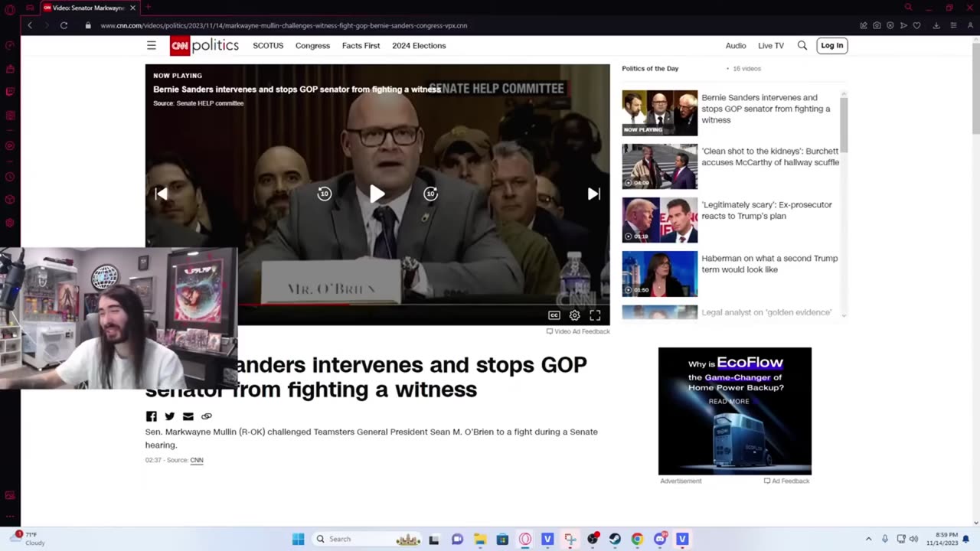The width and height of the screenshot is (980, 551).
Task: Select the CNN video browser tab
Action: pos(89,8)
